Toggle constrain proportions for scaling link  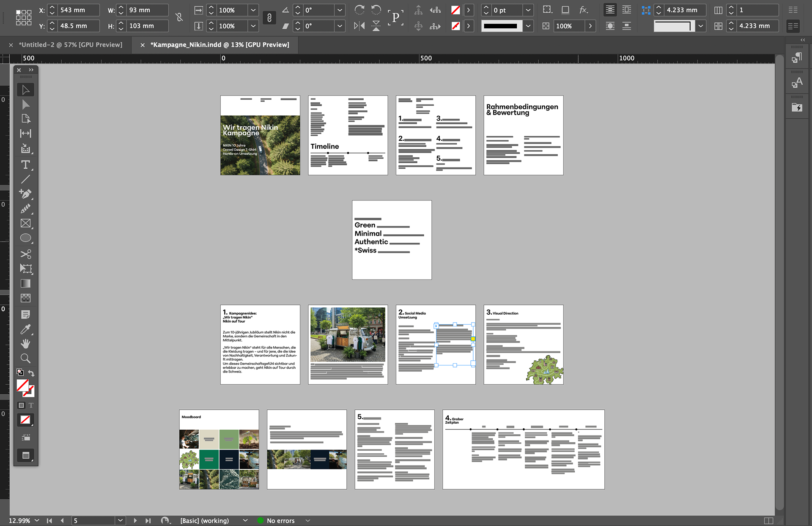point(269,17)
